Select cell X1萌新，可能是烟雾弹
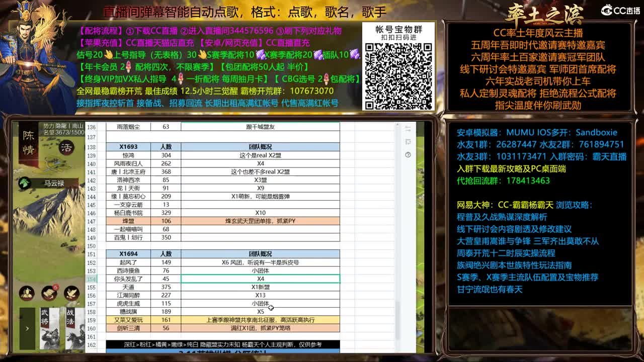644x362 pixels. click(x=260, y=196)
